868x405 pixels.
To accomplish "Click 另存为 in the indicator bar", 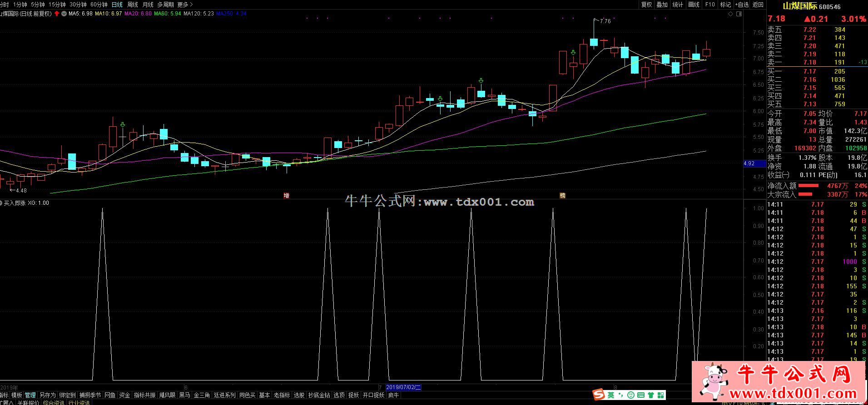I will point(47,395).
